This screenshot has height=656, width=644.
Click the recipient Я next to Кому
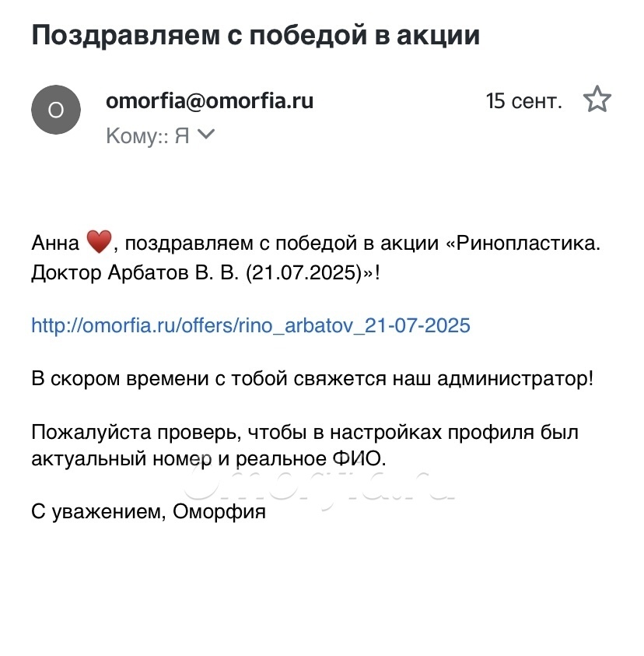click(x=182, y=135)
